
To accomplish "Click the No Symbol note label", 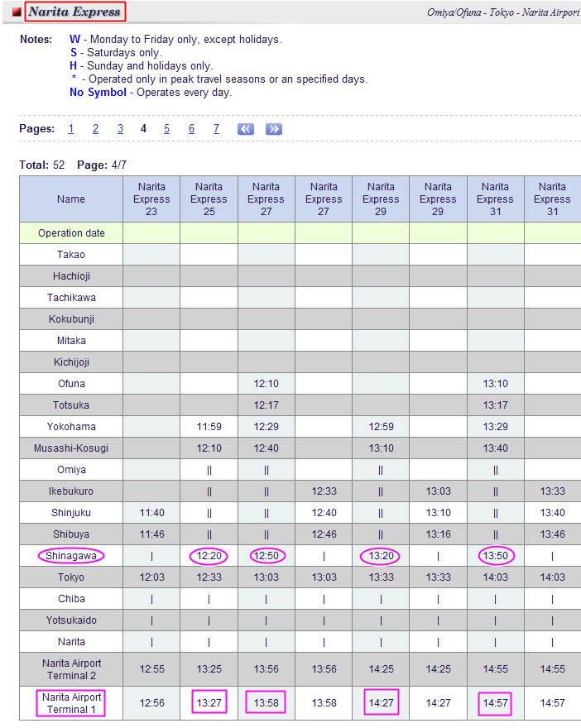I will pos(98,93).
